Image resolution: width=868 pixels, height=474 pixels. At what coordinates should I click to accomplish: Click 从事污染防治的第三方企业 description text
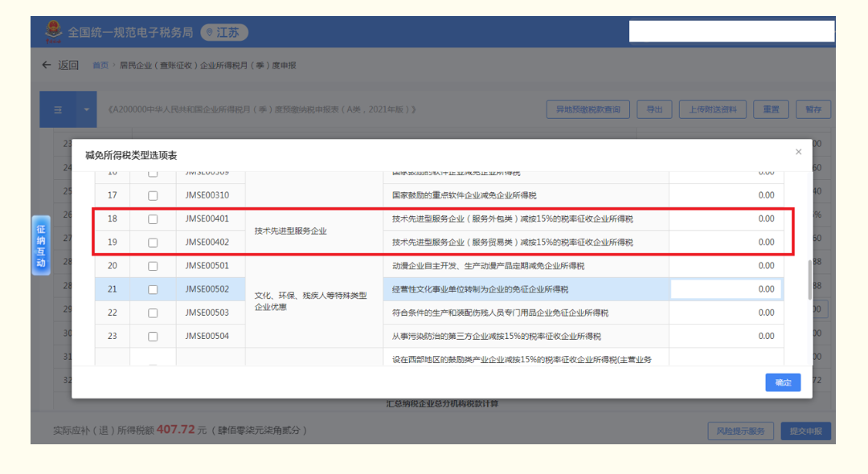click(497, 337)
